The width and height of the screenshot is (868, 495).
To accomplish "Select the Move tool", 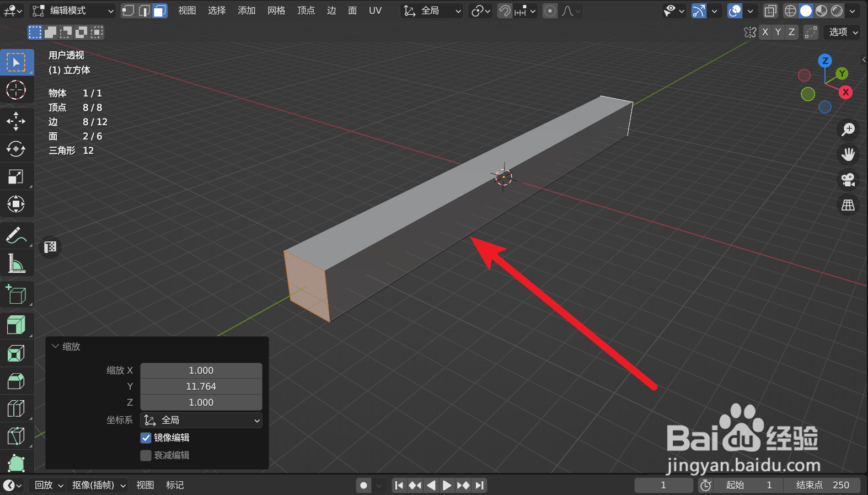I will pos(16,121).
